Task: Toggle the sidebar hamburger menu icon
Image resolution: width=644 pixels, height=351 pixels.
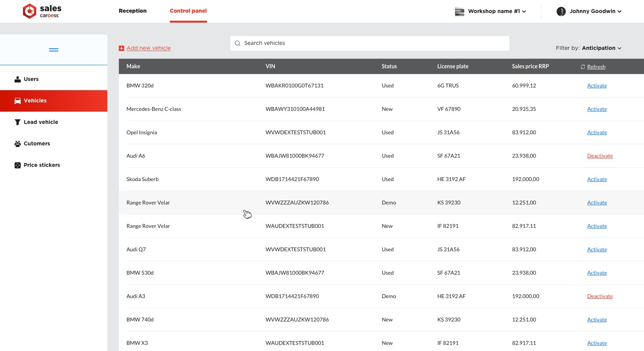Action: pos(53,50)
